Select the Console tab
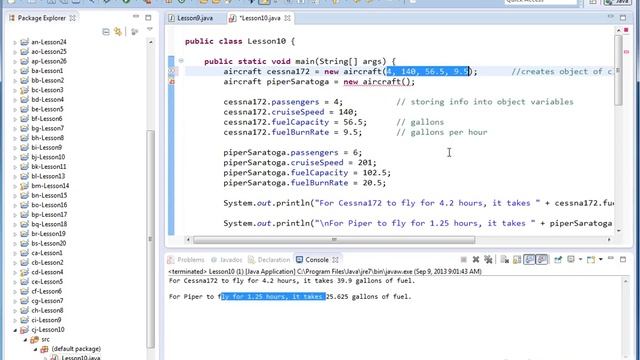 [312, 260]
